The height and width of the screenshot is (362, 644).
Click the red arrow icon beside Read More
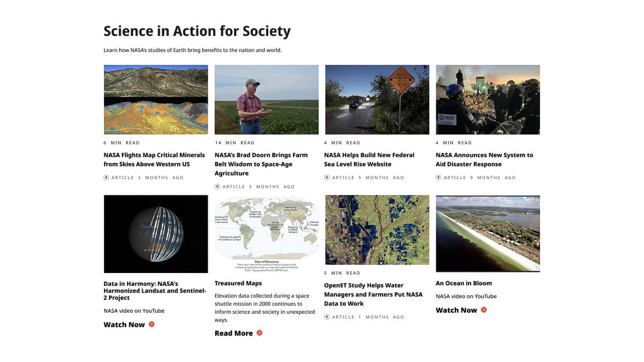(x=259, y=333)
